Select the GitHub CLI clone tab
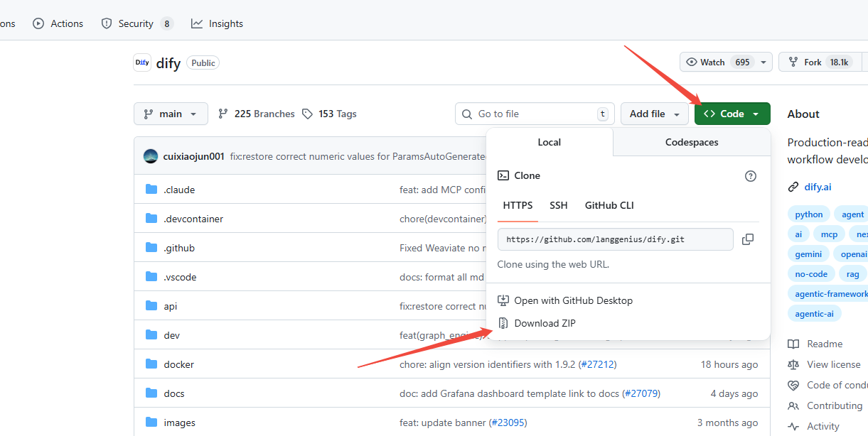 (609, 205)
